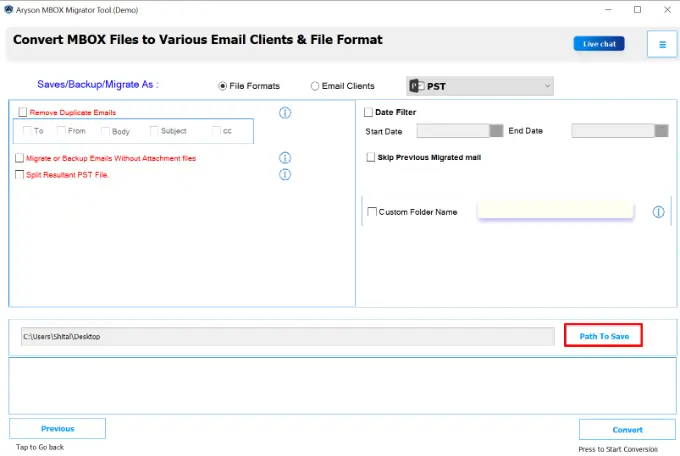Image resolution: width=680 pixels, height=456 pixels.
Task: Click the Custom Folder Name text field
Action: [555, 211]
